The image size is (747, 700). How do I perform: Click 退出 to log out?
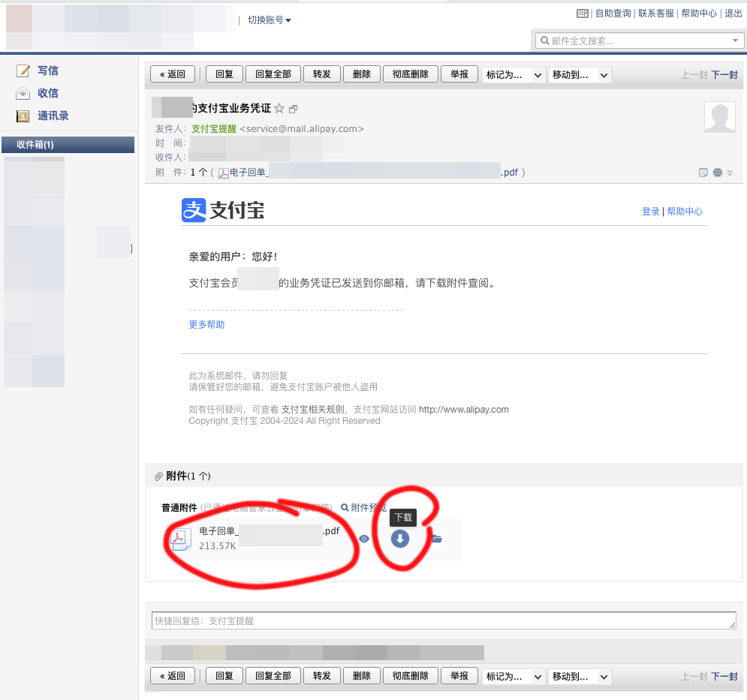733,14
